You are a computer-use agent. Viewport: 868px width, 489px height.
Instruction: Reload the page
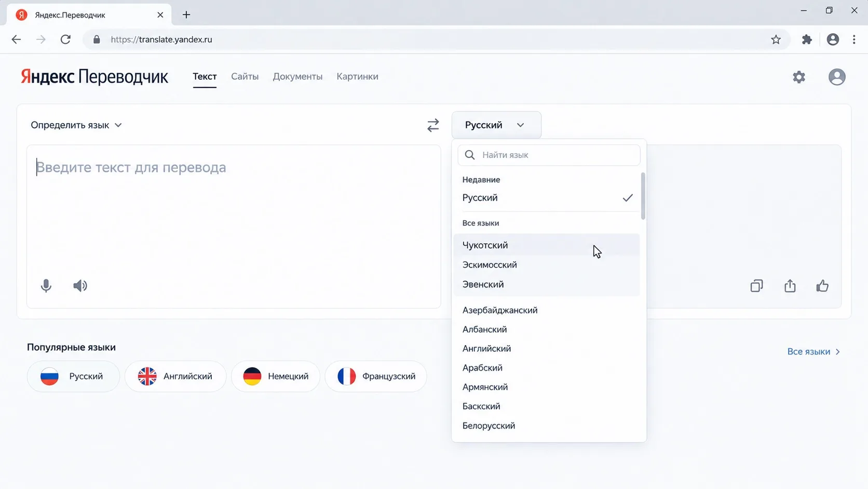coord(65,39)
